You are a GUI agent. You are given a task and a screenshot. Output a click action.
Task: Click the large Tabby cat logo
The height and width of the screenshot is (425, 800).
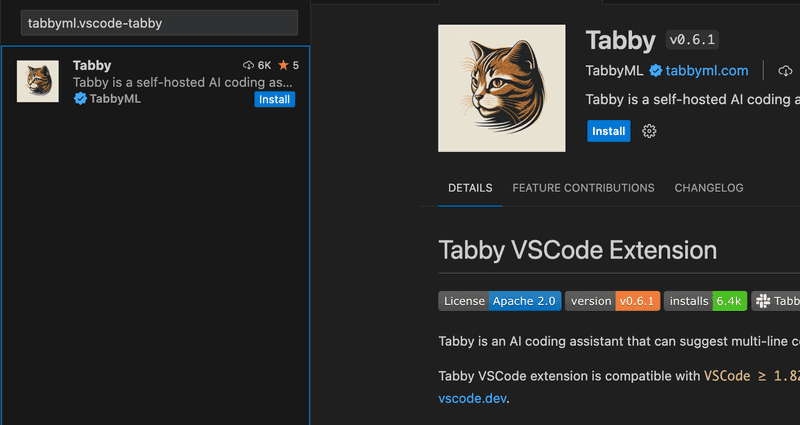point(502,88)
